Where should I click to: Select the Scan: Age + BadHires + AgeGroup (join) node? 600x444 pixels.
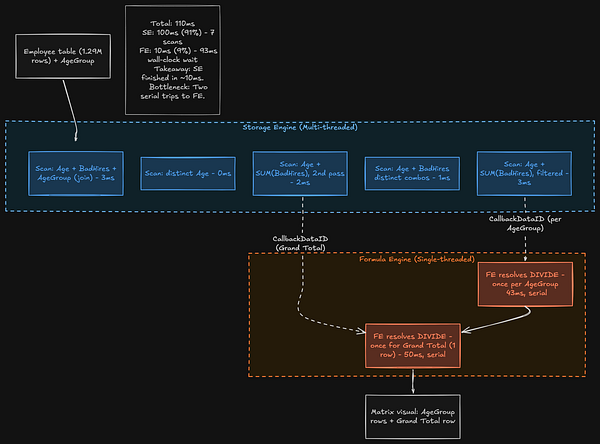[x=76, y=173]
